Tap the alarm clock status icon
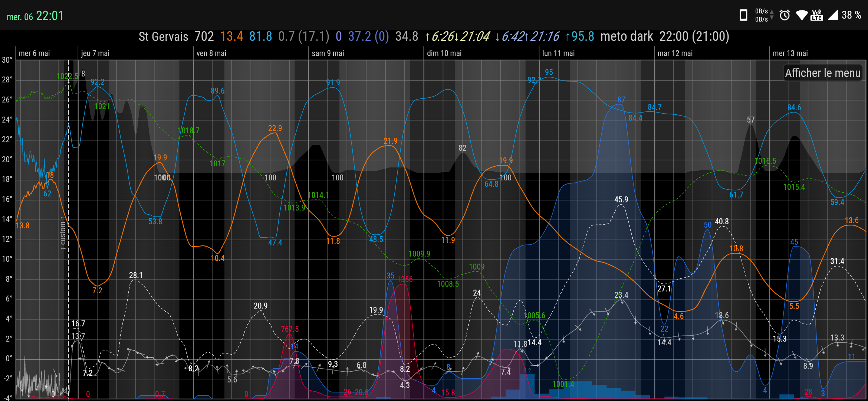This screenshot has width=868, height=401. click(x=785, y=15)
